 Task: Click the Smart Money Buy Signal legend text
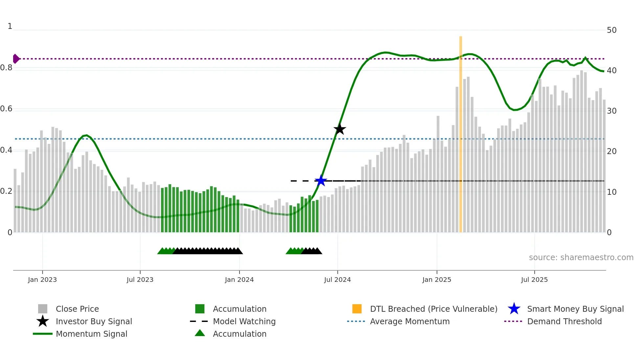point(575,309)
